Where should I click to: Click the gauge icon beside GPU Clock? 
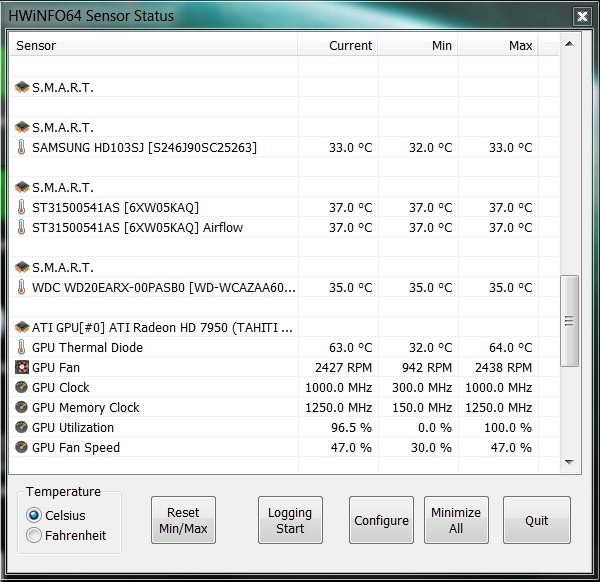[21, 387]
